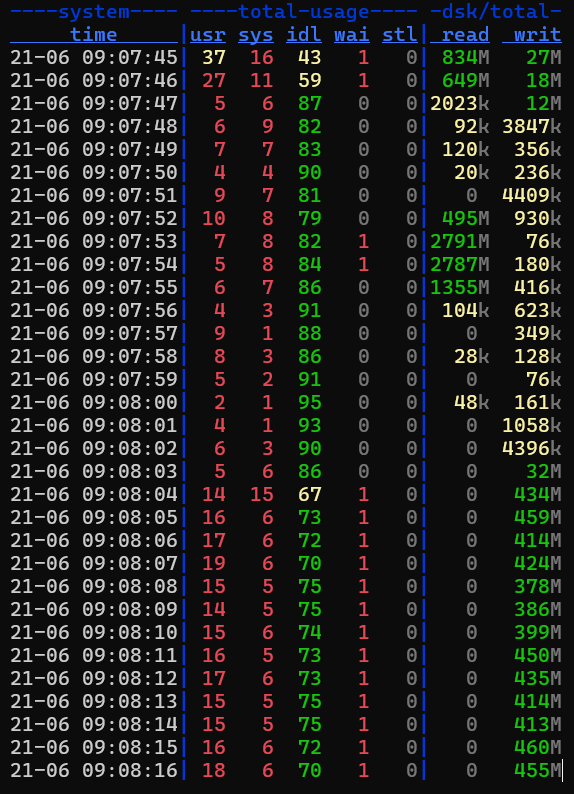Select the 28k read value
The image size is (574, 794).
pyautogui.click(x=471, y=356)
